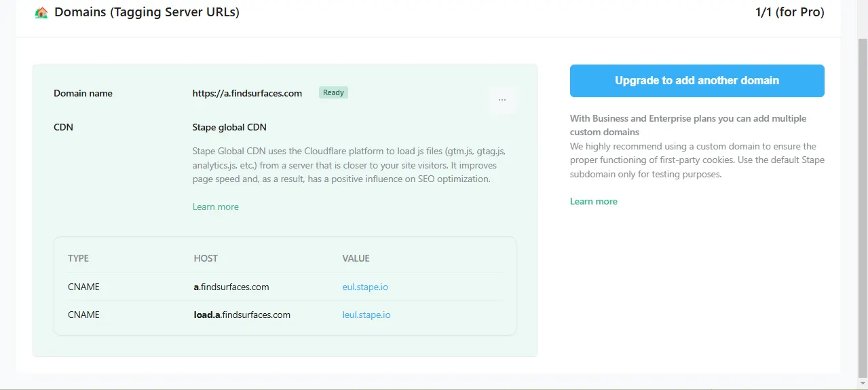Click the Stape global CDN label
This screenshot has height=390, width=868.
(229, 127)
